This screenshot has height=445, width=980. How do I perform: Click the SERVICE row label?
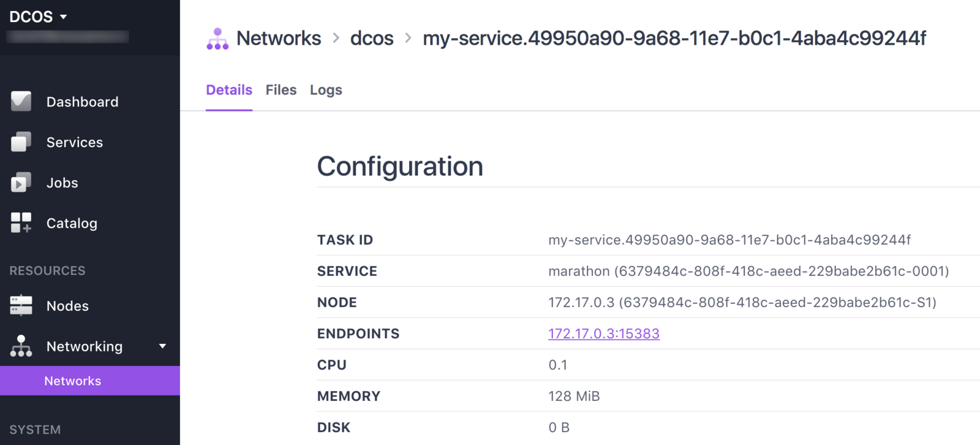(x=347, y=271)
